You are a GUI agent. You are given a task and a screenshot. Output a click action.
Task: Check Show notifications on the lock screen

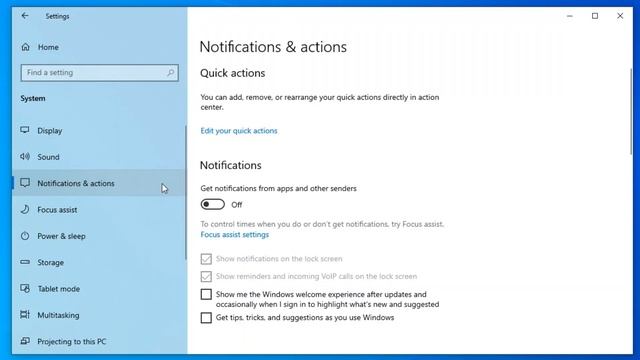point(206,259)
